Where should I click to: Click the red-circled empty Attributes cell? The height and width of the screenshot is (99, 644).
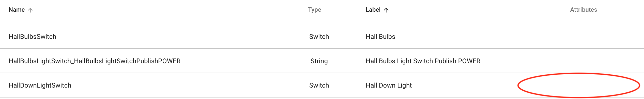(x=579, y=85)
